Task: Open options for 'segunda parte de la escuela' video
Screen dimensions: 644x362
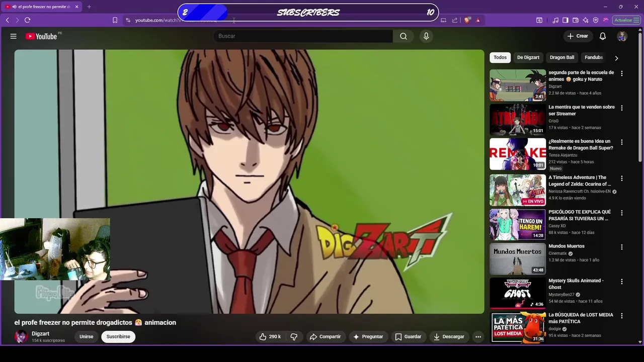Action: pos(622,73)
